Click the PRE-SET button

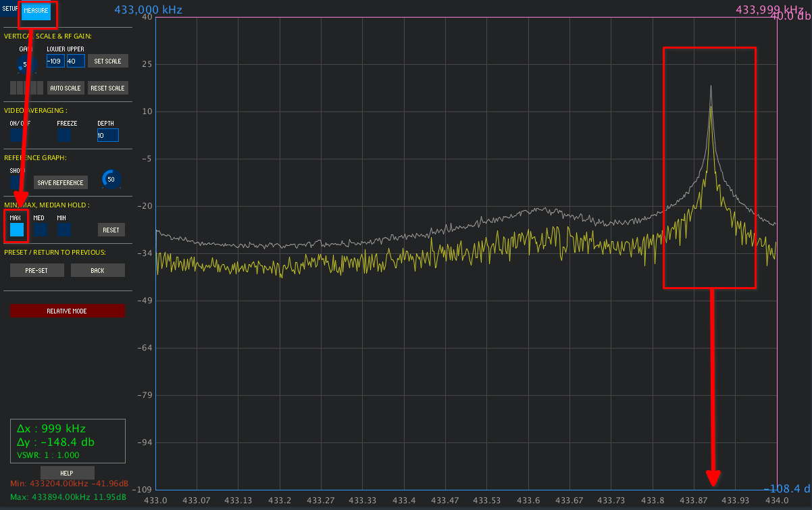pos(37,270)
